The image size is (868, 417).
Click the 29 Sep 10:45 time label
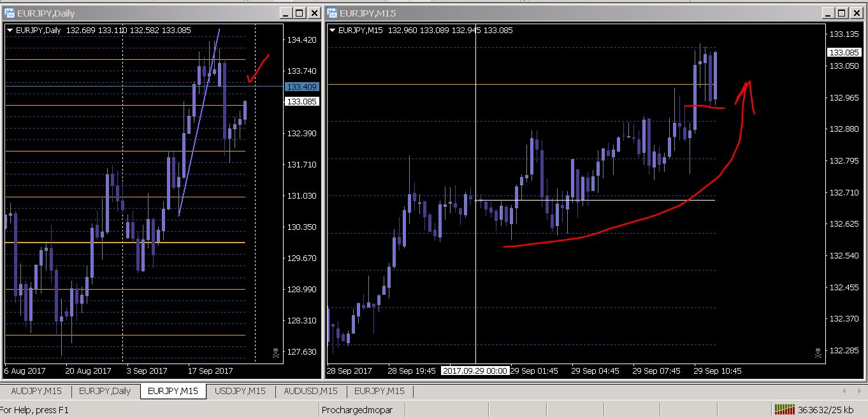pos(718,371)
